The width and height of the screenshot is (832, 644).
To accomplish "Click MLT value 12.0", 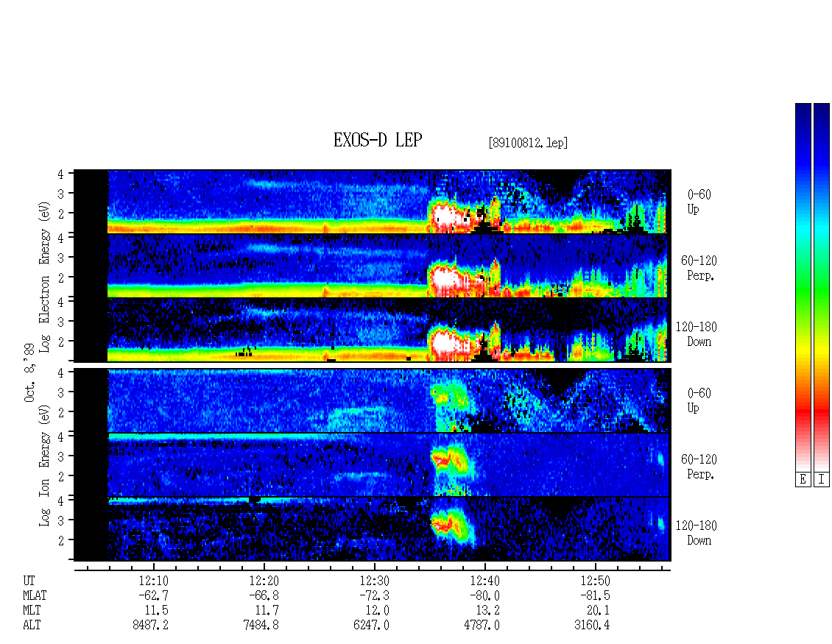I will click(x=377, y=611).
